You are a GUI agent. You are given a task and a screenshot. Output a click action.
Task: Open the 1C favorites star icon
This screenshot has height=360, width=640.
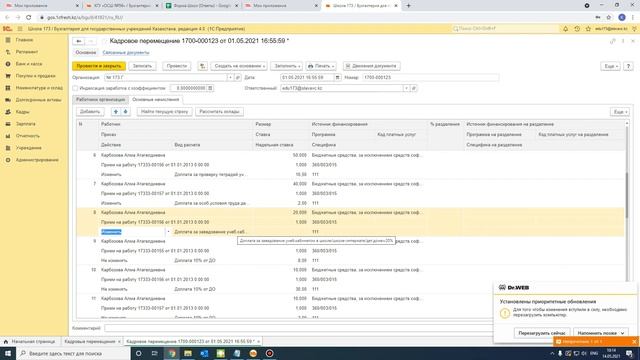point(588,29)
